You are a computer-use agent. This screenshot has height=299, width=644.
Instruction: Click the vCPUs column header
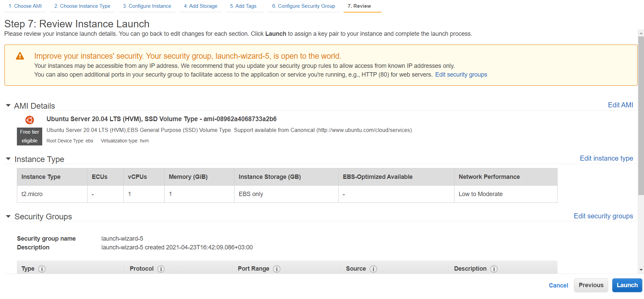click(x=144, y=177)
